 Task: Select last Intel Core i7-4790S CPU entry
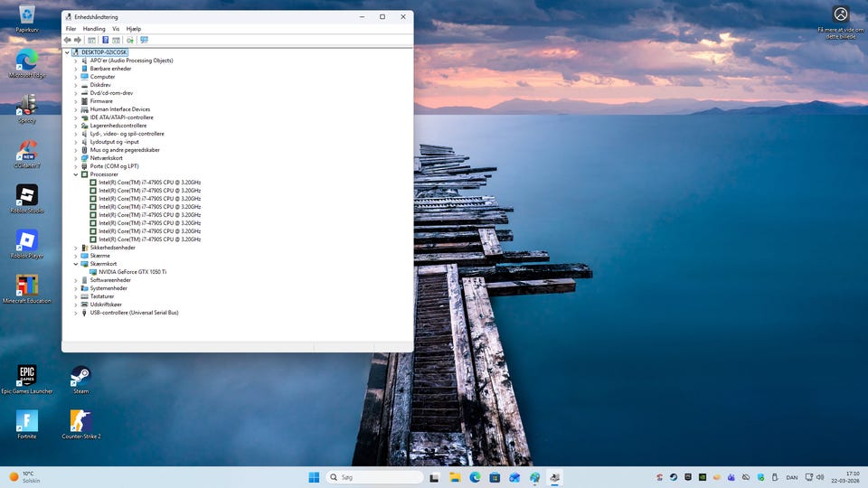(x=149, y=239)
